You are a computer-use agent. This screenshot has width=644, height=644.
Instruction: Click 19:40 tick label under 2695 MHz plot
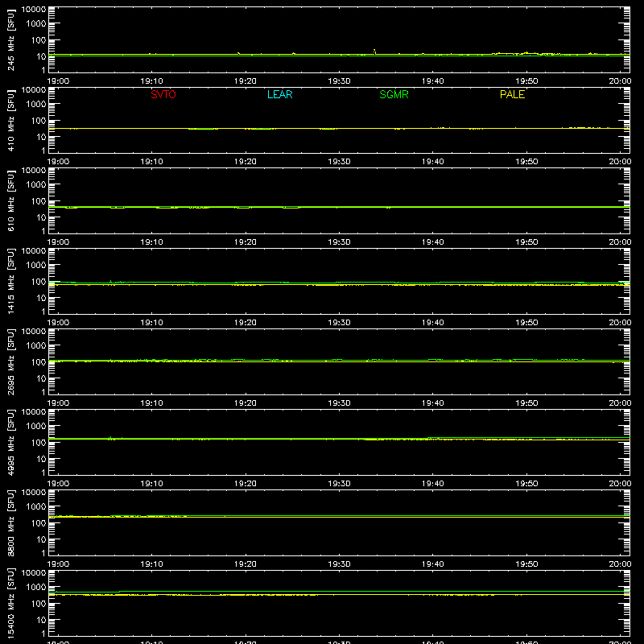tap(433, 403)
